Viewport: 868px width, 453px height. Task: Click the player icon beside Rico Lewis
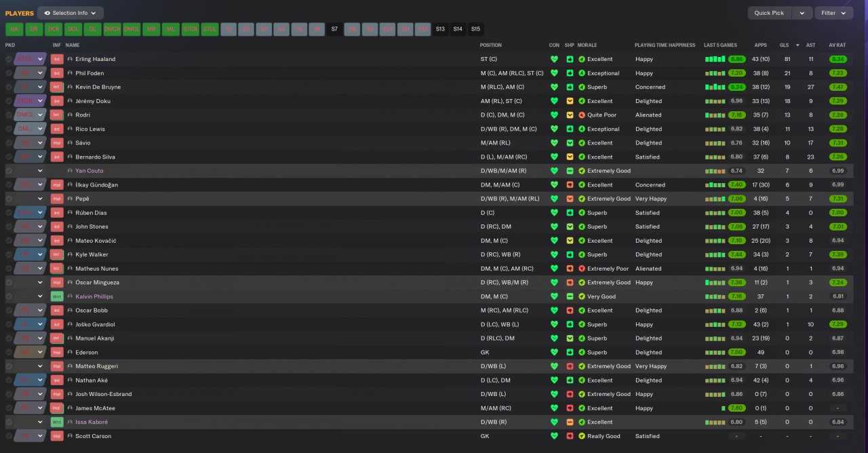pyautogui.click(x=70, y=129)
